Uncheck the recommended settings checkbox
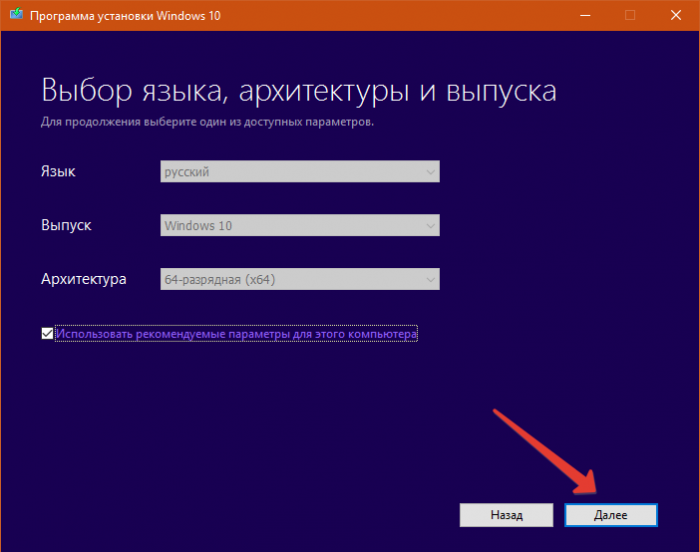700x552 pixels. 47,334
